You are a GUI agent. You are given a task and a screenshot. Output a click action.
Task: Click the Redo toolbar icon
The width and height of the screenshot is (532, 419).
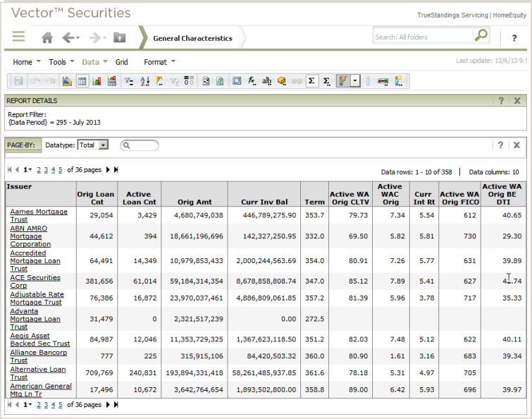tap(50, 81)
